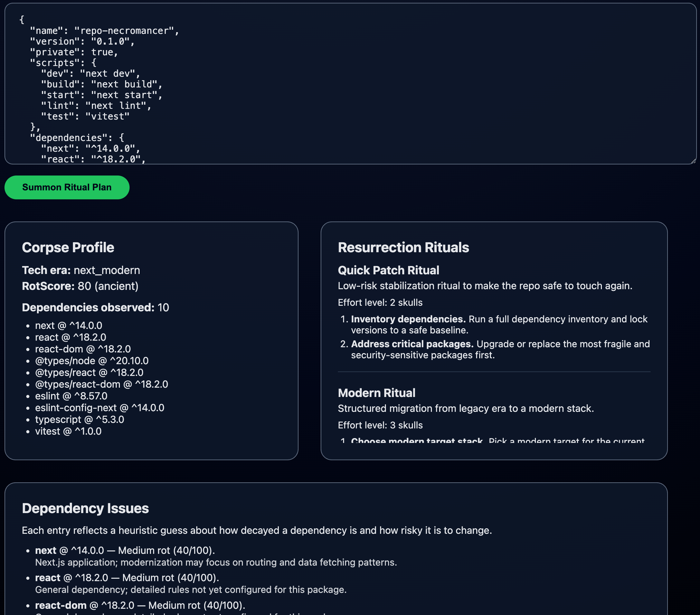The width and height of the screenshot is (700, 615).
Task: Click next @ ^14.0.0 in dependencies list
Action: coord(68,325)
